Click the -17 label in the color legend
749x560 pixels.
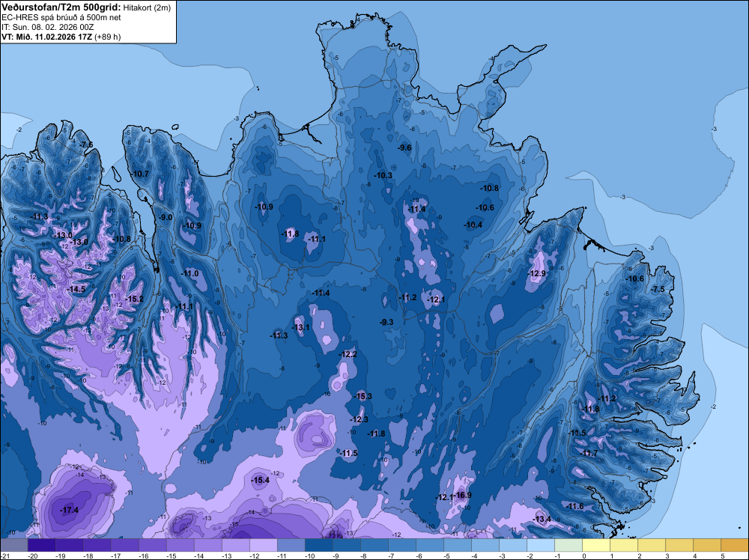point(115,556)
